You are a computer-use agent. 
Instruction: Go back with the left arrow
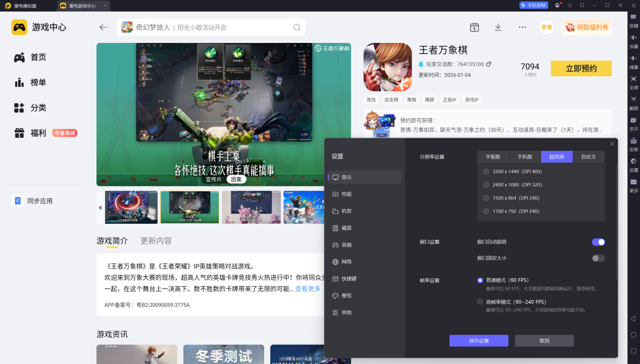[x=104, y=27]
